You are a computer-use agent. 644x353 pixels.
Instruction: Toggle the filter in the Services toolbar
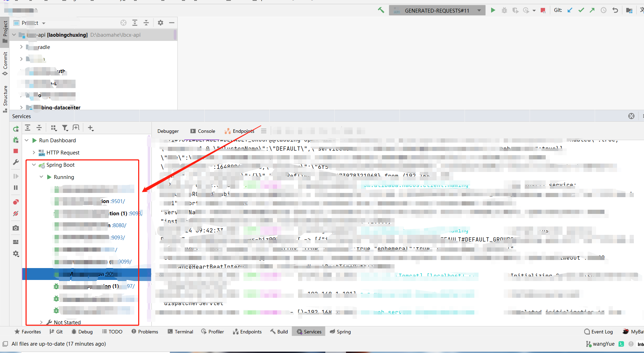65,128
